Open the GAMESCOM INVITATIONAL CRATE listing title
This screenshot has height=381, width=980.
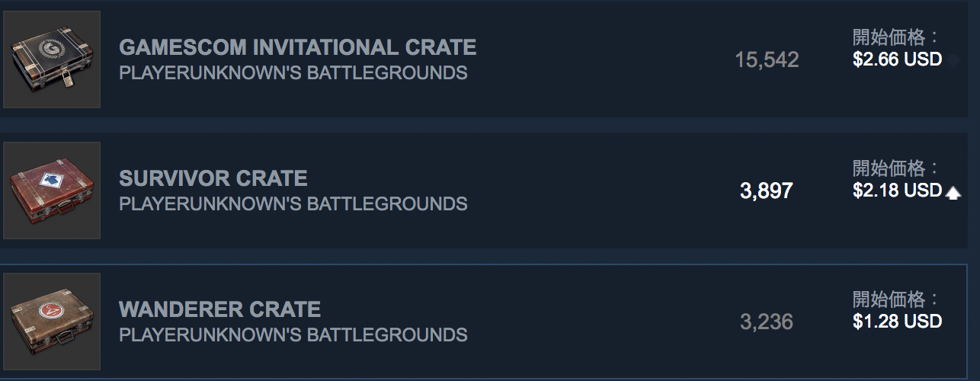point(298,47)
